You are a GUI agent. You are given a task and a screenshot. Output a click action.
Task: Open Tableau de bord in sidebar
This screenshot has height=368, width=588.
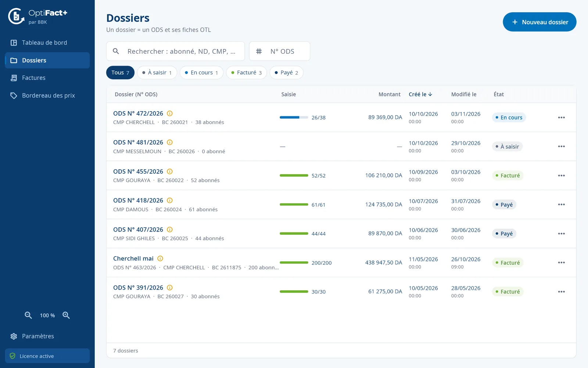47,43
